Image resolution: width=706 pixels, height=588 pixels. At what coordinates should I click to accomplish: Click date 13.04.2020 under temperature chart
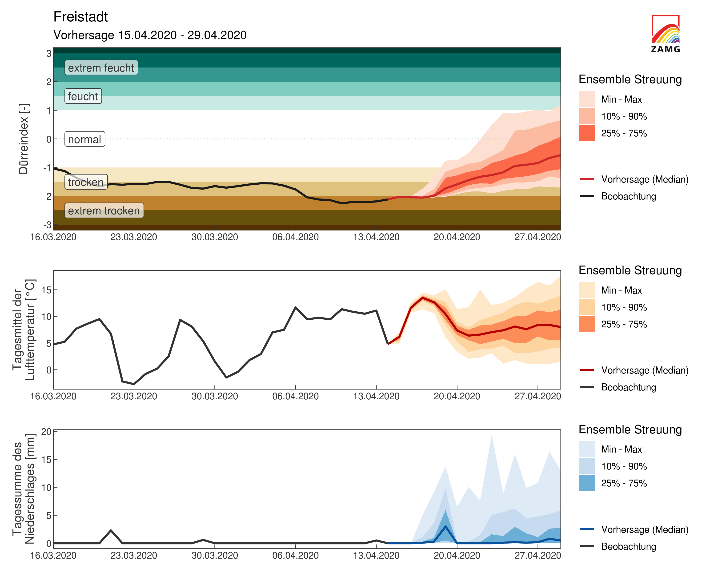pos(376,396)
